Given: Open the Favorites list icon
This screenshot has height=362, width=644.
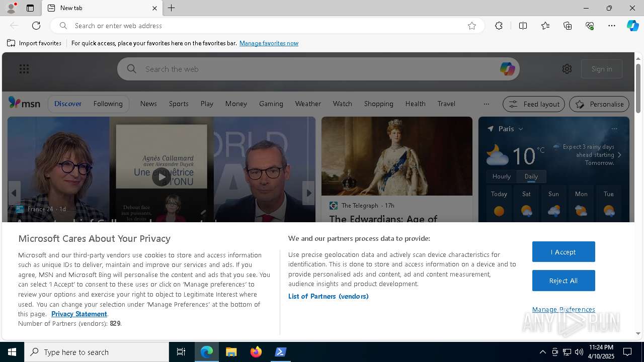Looking at the screenshot, I should click(x=545, y=26).
